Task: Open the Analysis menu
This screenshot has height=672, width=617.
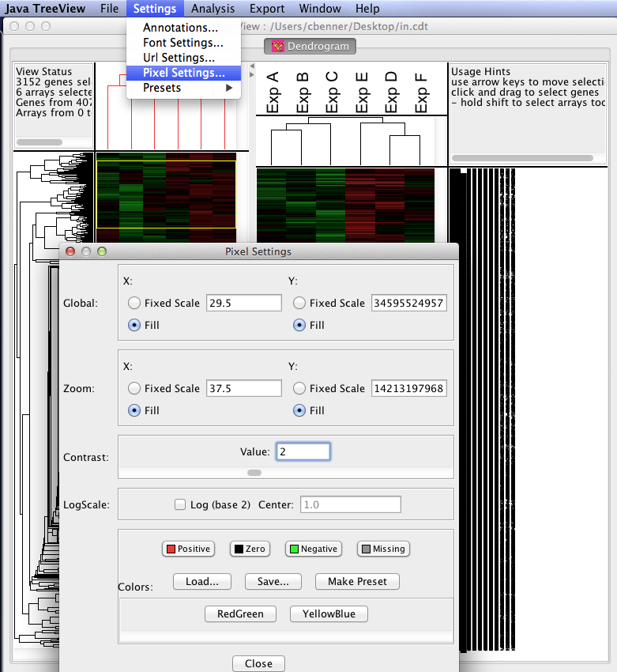Action: (213, 9)
